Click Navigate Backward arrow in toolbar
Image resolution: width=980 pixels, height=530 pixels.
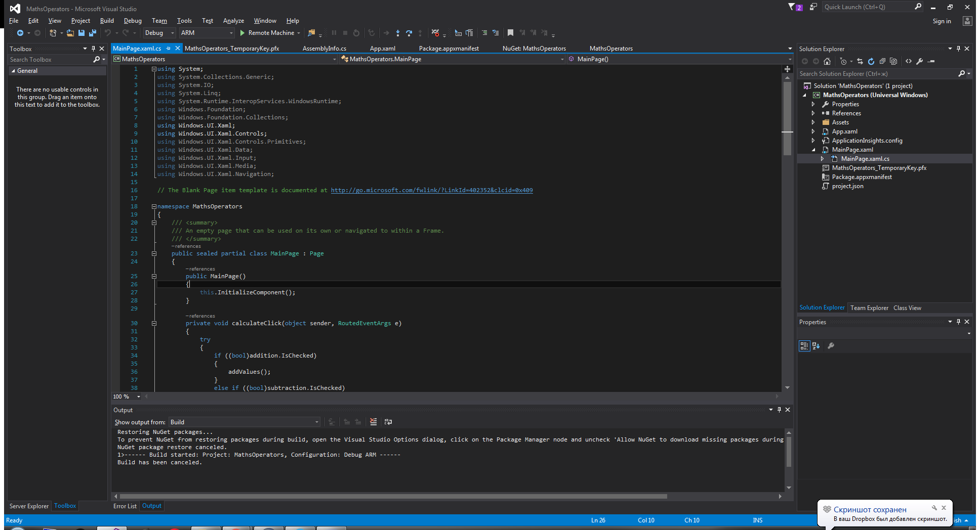[x=20, y=33]
